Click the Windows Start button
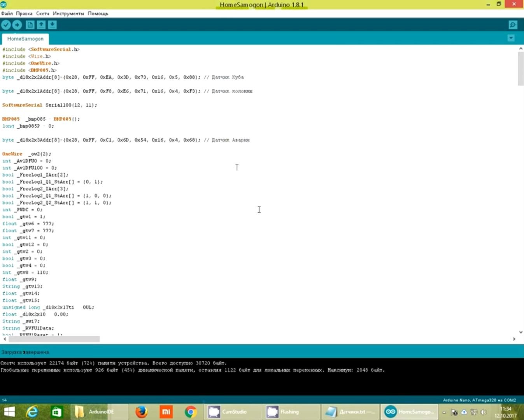The image size is (524, 420). tap(9, 412)
